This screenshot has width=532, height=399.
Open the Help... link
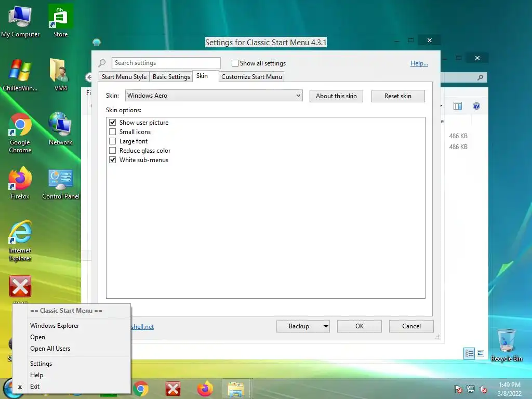pyautogui.click(x=419, y=63)
